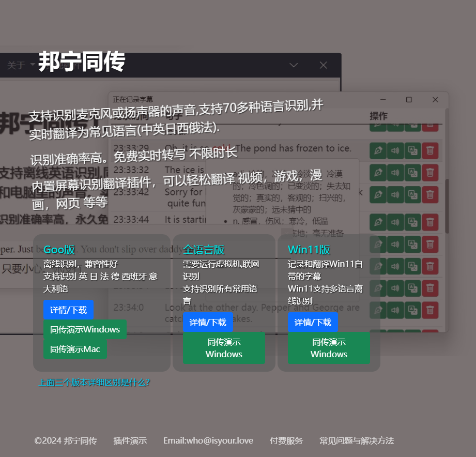Image resolution: width=476 pixels, height=457 pixels.
Task: Play audio for the 'Look at the other day' row
Action: point(395,310)
